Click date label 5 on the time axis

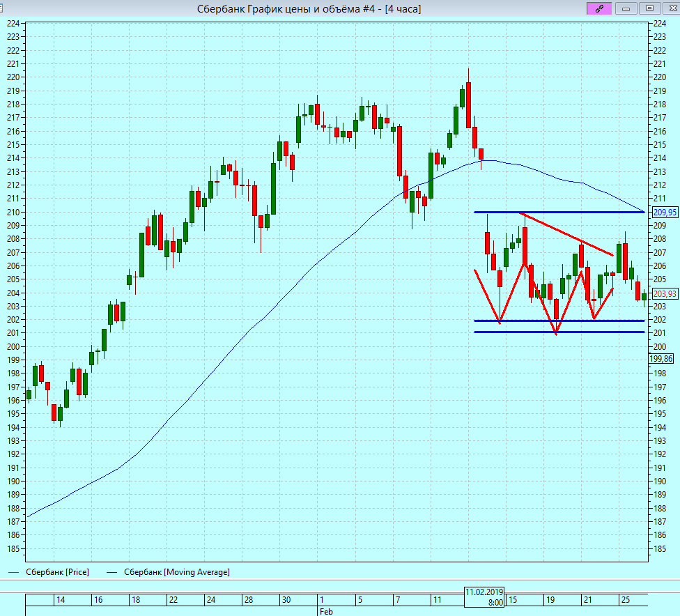[360, 600]
